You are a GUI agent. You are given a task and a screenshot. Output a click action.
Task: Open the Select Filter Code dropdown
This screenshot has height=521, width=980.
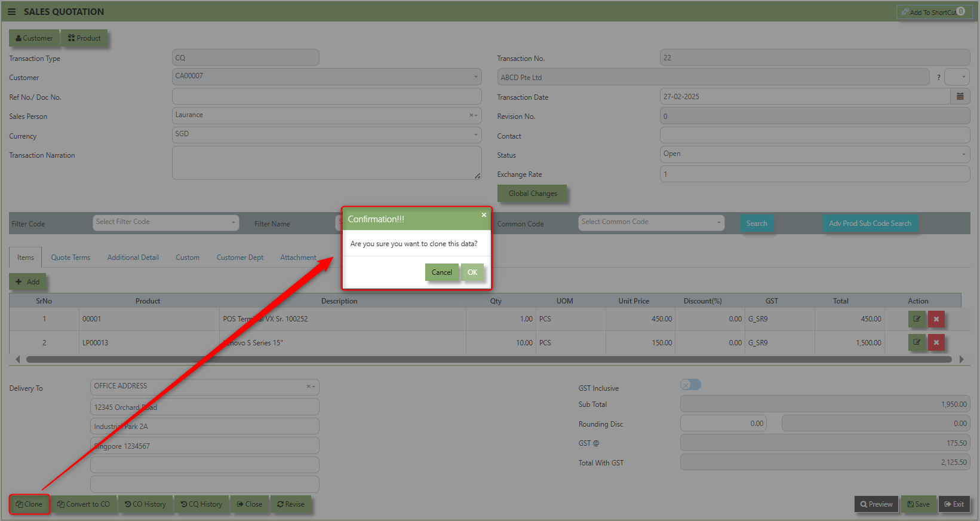[165, 222]
